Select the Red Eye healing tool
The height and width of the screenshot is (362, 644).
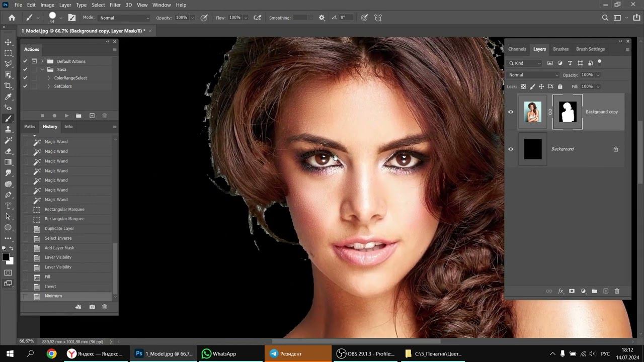[x=8, y=108]
